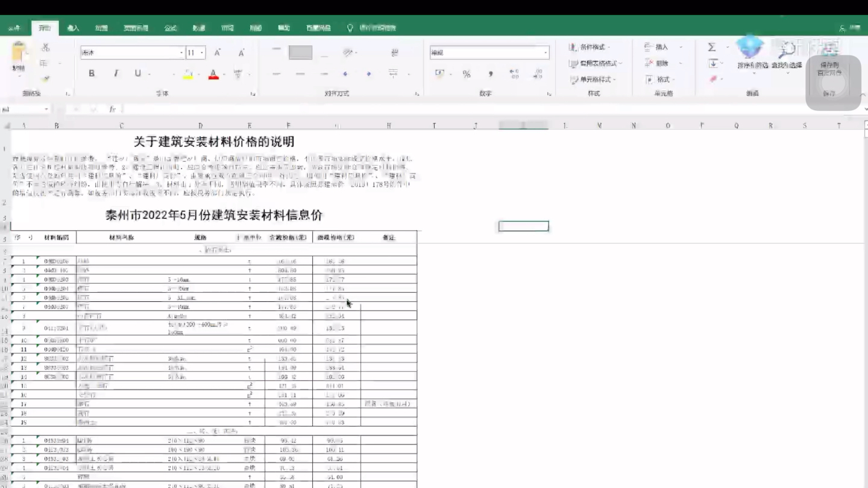868x488 pixels.
Task: Open alignment settings dialog launcher
Action: 417,94
